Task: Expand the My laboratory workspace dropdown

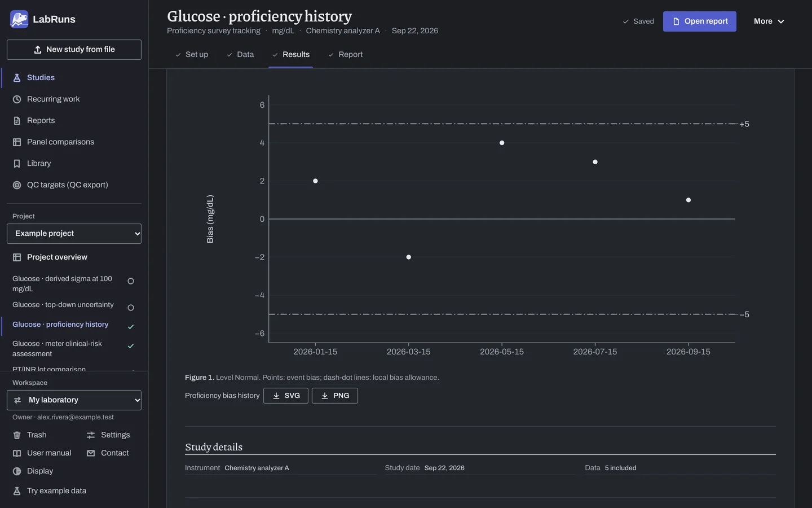Action: tap(74, 400)
